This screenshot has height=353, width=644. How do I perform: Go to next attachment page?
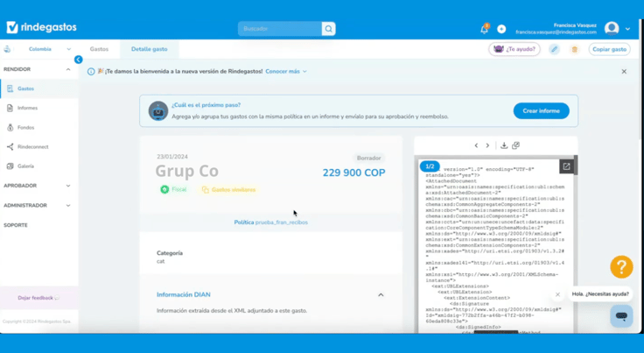pos(487,145)
